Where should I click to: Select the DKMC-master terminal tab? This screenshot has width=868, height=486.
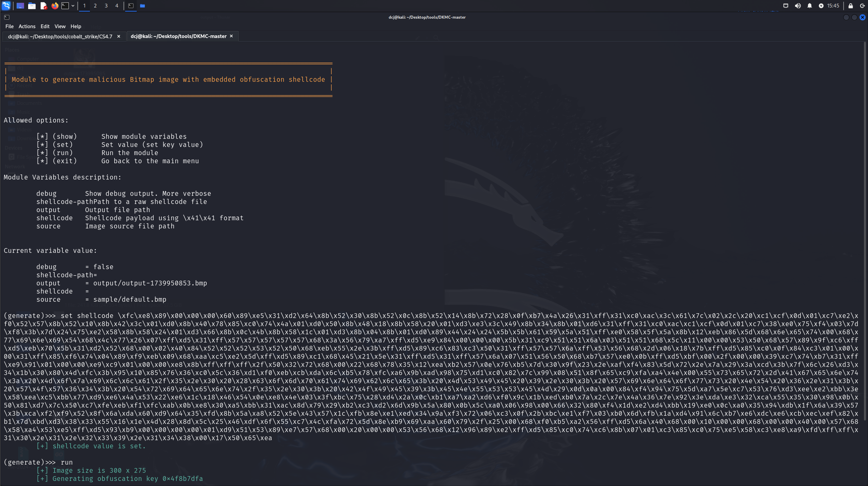click(178, 36)
